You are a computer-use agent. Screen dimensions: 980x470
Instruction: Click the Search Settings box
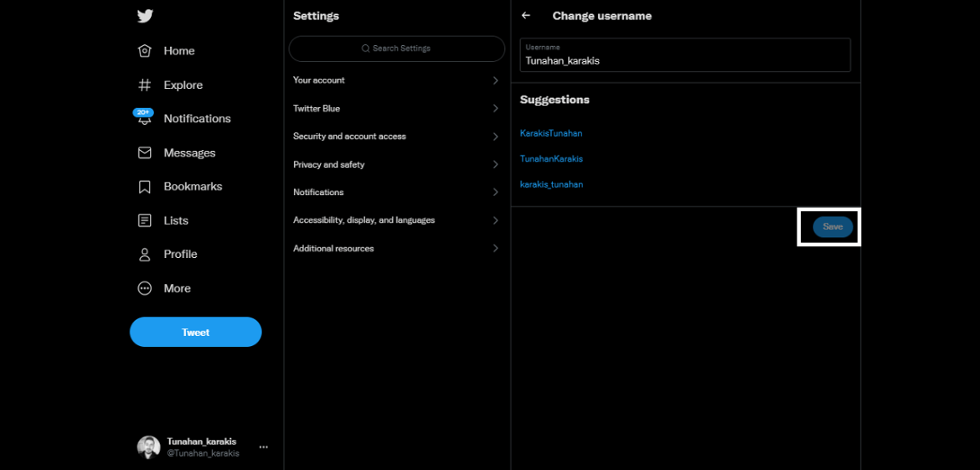397,49
